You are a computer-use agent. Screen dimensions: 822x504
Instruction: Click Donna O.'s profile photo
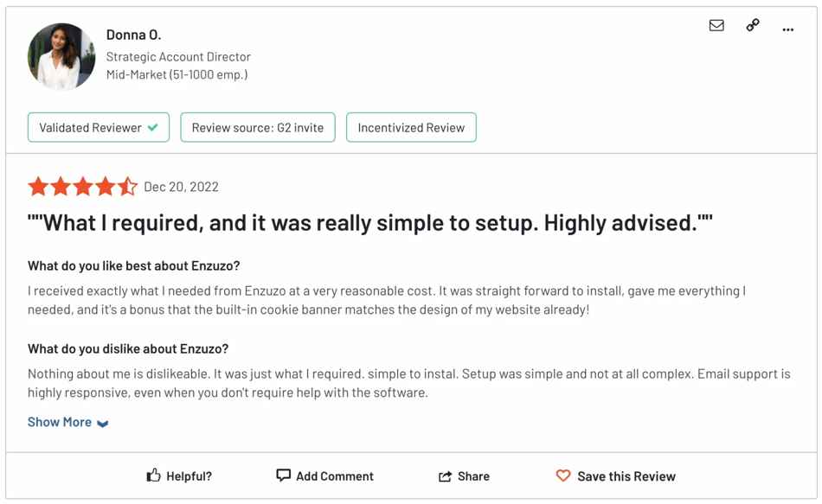click(61, 56)
